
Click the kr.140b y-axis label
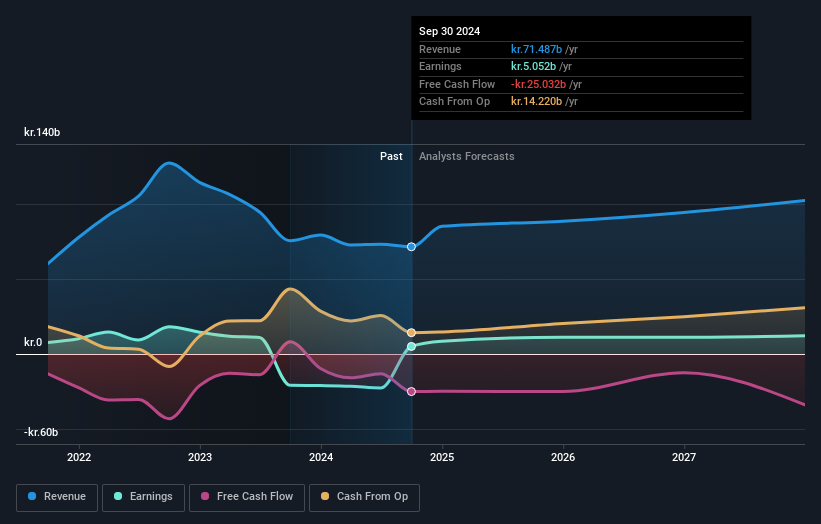(42, 132)
